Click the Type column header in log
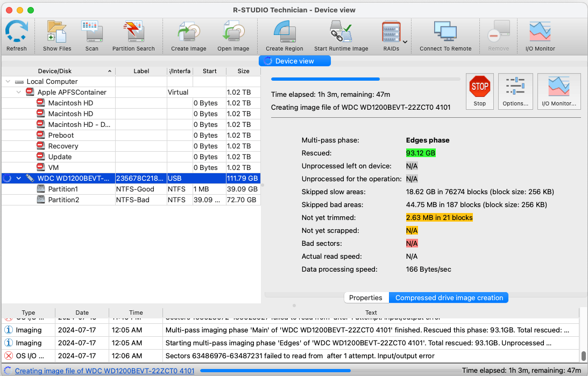 point(29,313)
